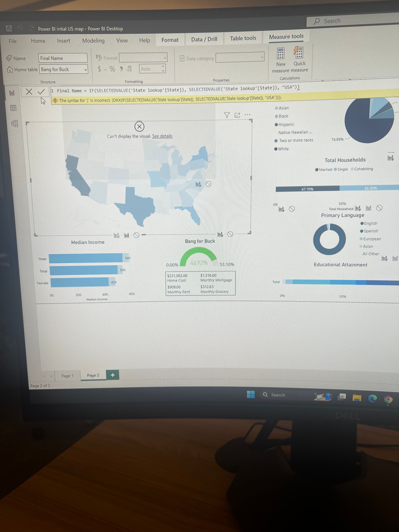Viewport: 399px width, 532px height.
Task: Open the Quick measure tool
Action: [299, 59]
